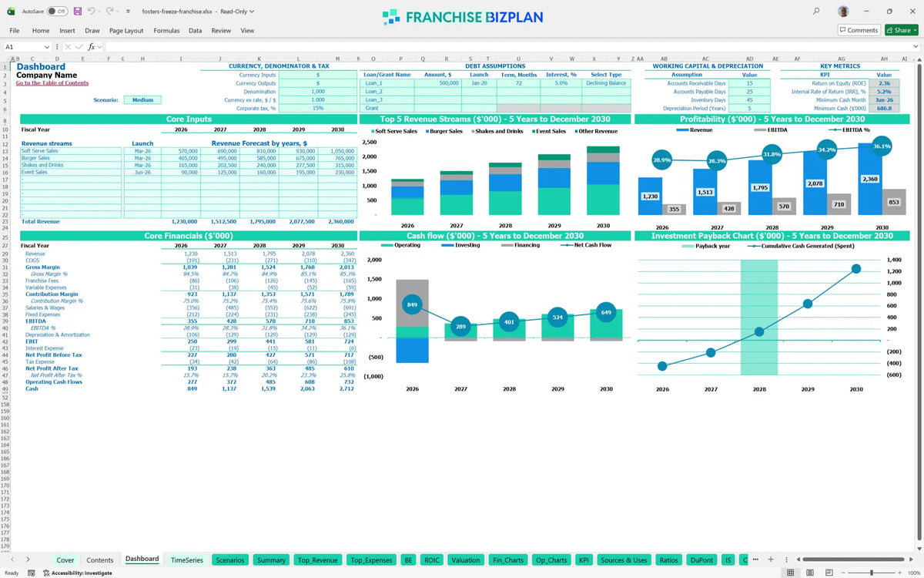
Task: Follow the Go to the Table of Contents link
Action: (52, 83)
